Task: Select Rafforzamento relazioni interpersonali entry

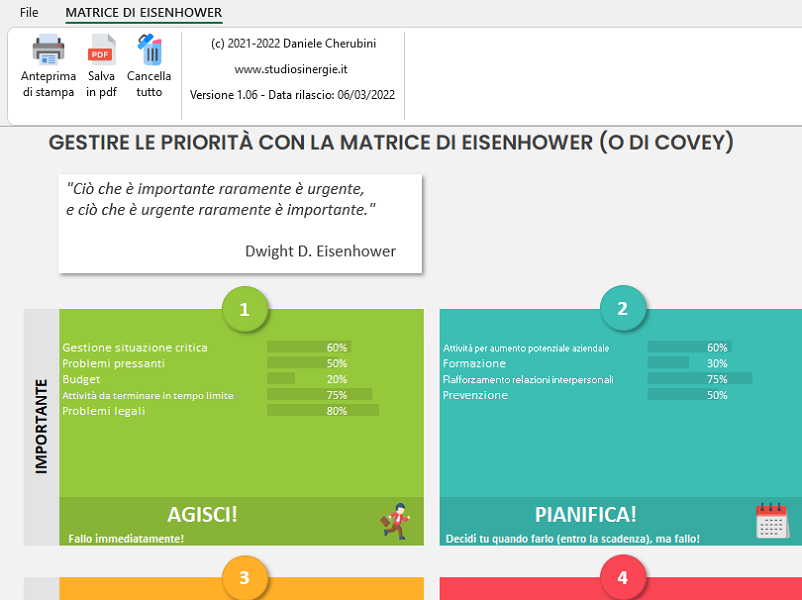Action: [528, 380]
